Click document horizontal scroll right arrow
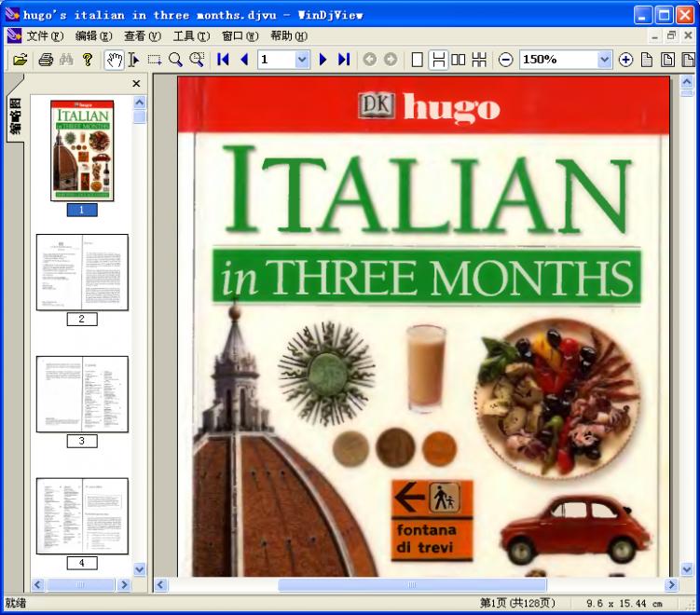This screenshot has height=615, width=700. [x=671, y=584]
